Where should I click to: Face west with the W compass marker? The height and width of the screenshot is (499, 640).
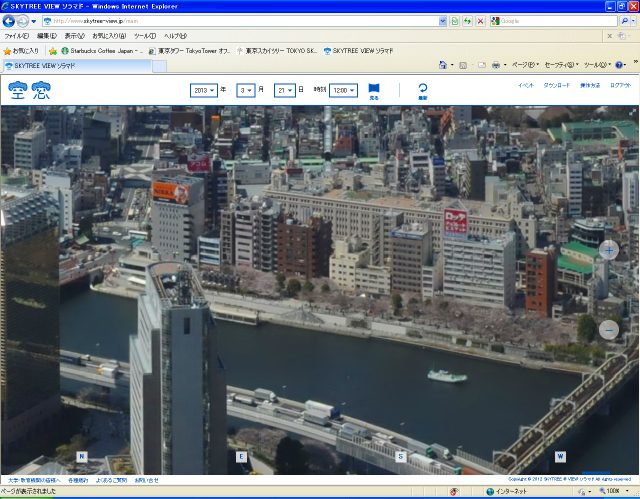[x=560, y=456]
